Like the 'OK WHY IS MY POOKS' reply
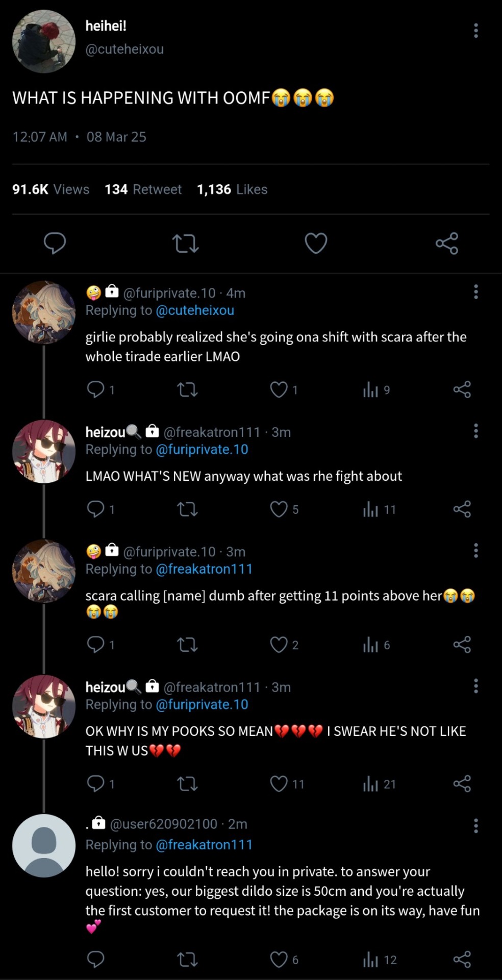 tap(279, 784)
